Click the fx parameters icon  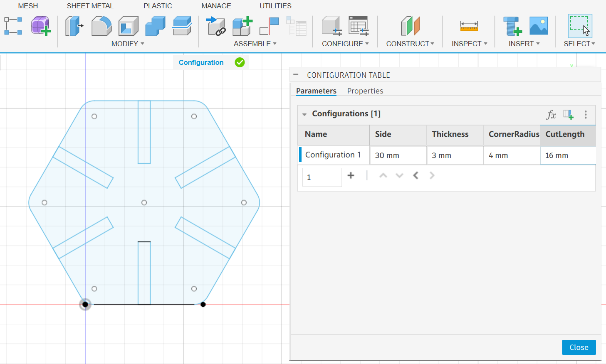(551, 115)
